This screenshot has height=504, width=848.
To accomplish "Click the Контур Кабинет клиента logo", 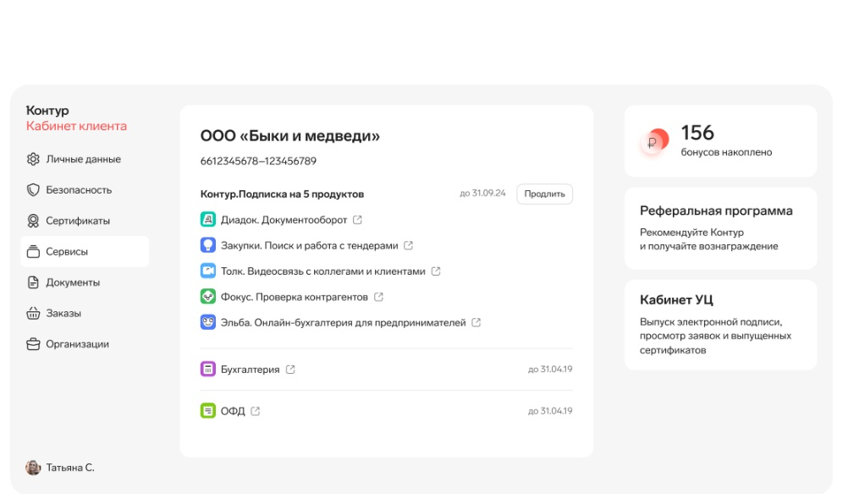I will (76, 118).
